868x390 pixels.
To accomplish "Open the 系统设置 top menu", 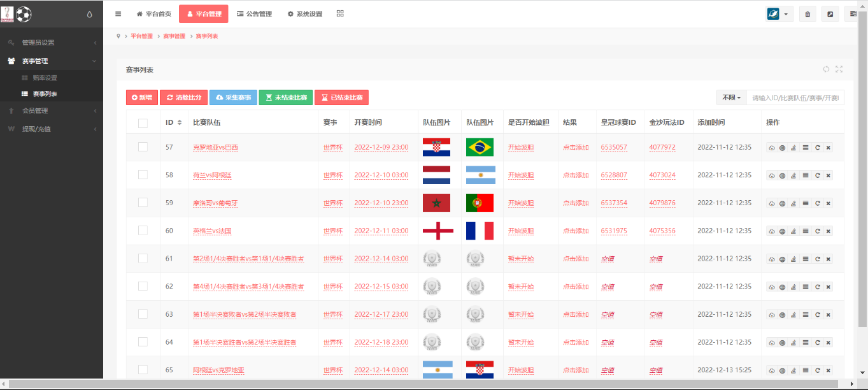I will coord(305,13).
